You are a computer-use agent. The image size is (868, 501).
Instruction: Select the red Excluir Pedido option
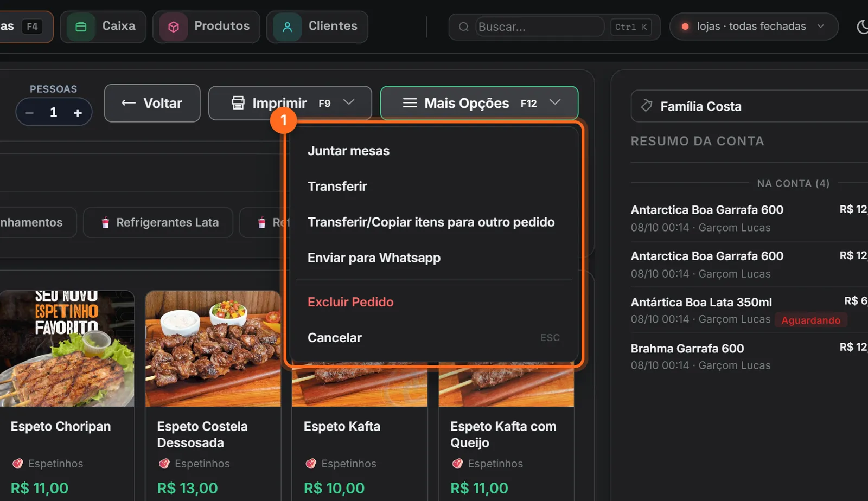(434, 302)
